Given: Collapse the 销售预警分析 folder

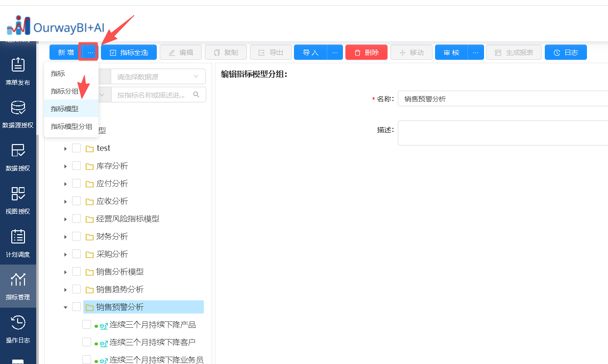Looking at the screenshot, I should (65, 307).
